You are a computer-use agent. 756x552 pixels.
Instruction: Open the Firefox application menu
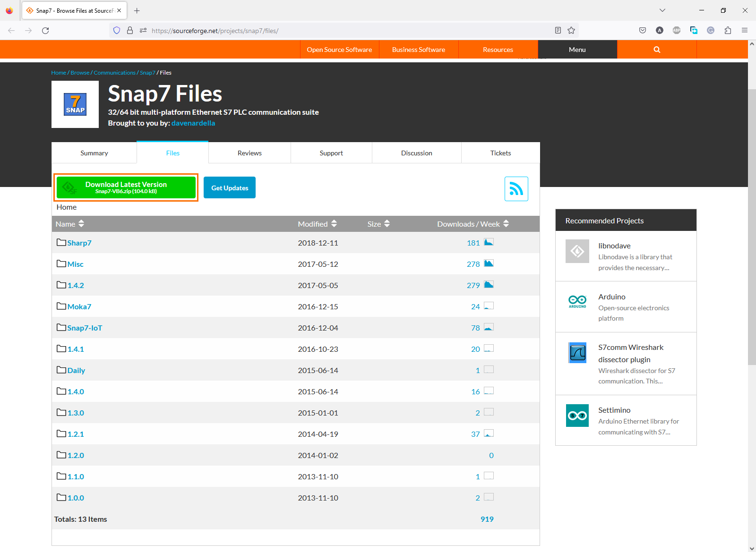tap(745, 30)
